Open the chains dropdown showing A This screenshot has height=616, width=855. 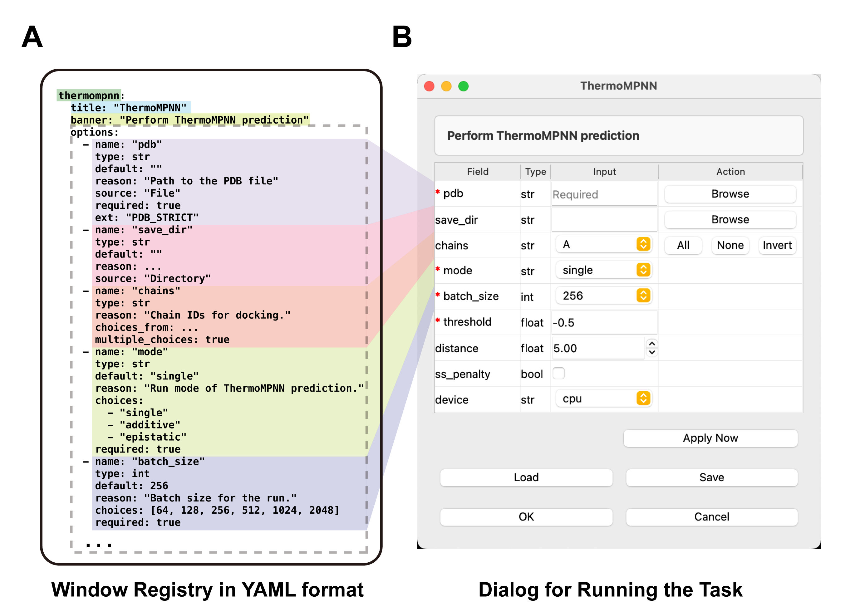pyautogui.click(x=603, y=244)
